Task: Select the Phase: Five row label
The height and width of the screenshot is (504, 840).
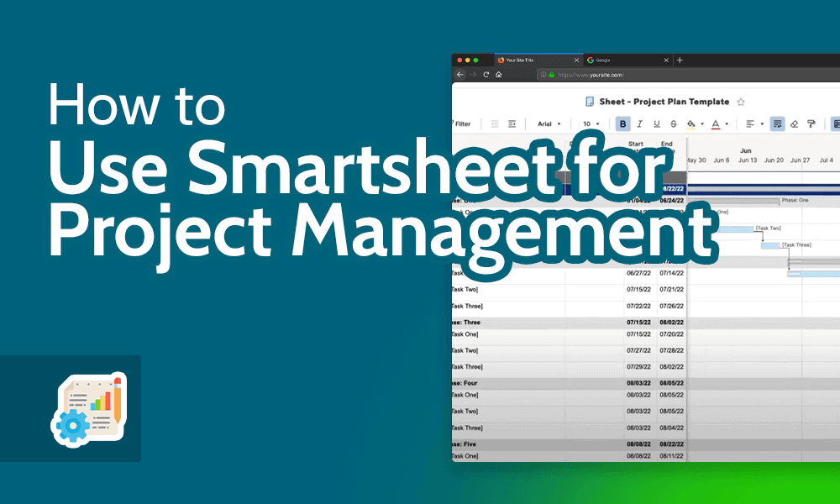Action: pos(464,444)
